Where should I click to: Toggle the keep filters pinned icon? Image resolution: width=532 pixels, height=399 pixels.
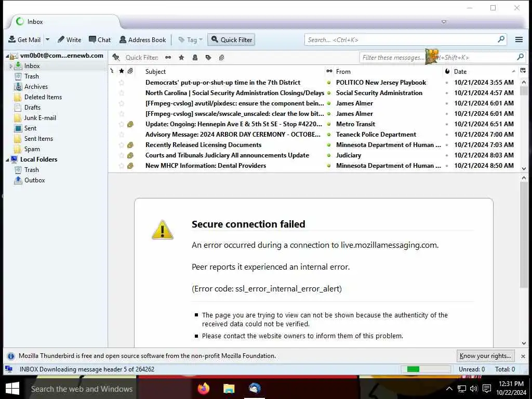point(116,57)
